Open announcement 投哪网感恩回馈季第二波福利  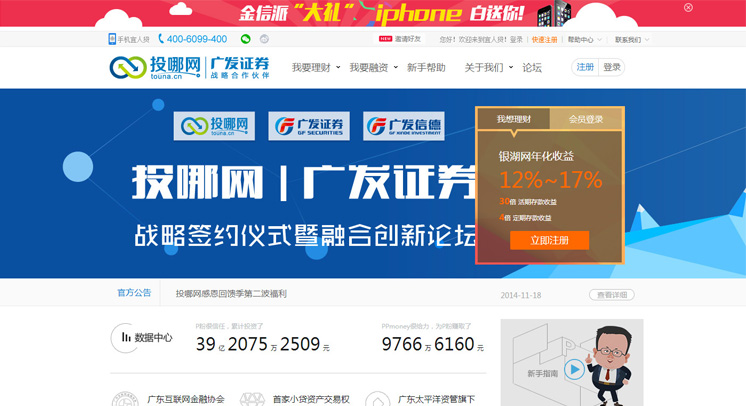pyautogui.click(x=231, y=294)
